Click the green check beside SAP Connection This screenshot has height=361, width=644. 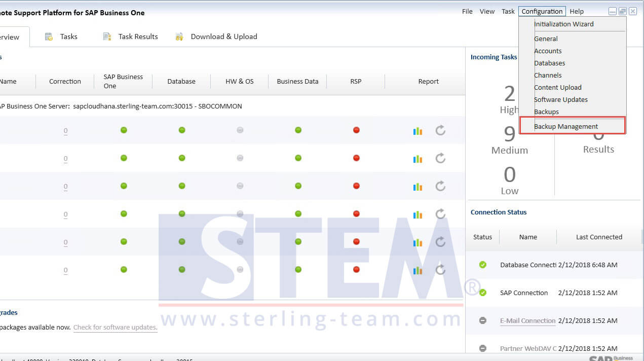coord(483,293)
